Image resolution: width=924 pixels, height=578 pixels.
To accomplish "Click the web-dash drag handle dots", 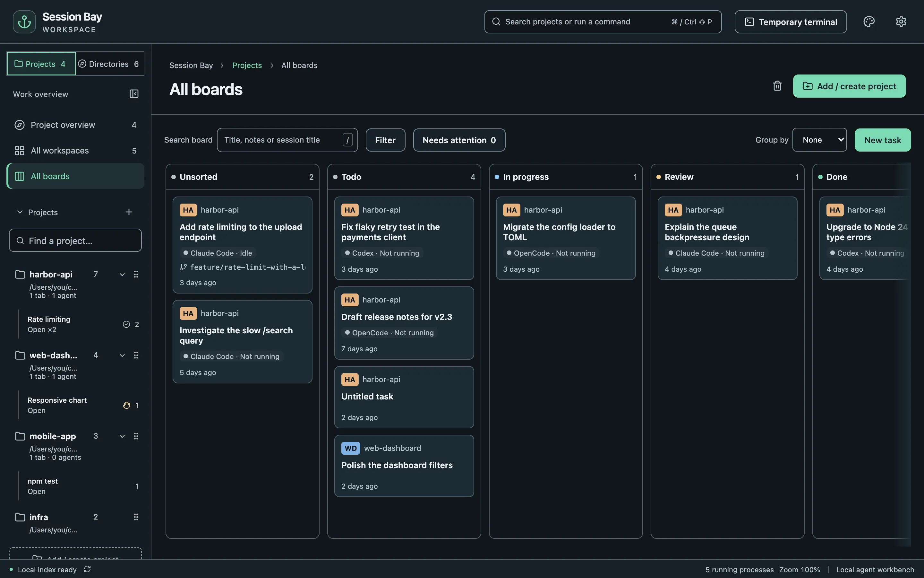I will (x=136, y=355).
